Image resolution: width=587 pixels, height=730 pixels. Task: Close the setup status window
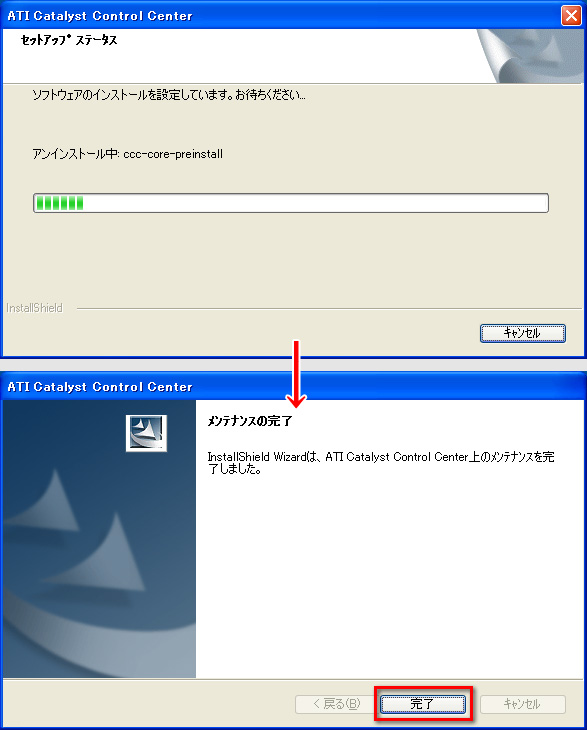click(571, 15)
